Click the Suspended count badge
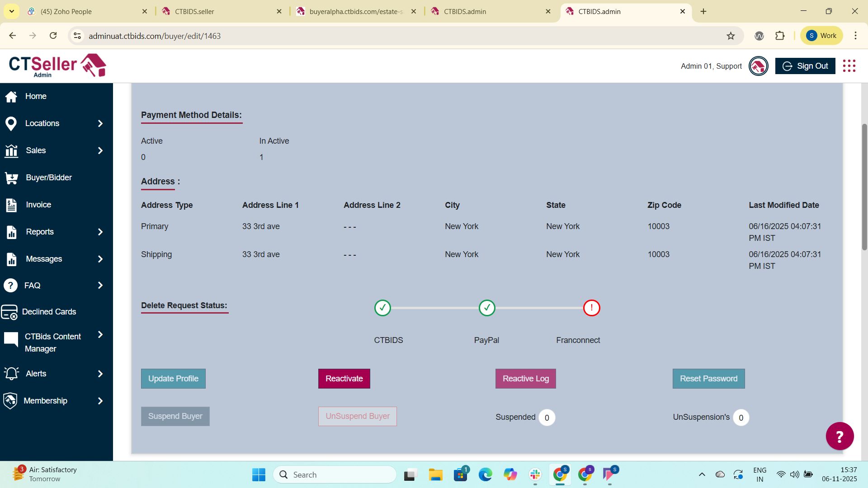The width and height of the screenshot is (868, 488). coord(547,418)
